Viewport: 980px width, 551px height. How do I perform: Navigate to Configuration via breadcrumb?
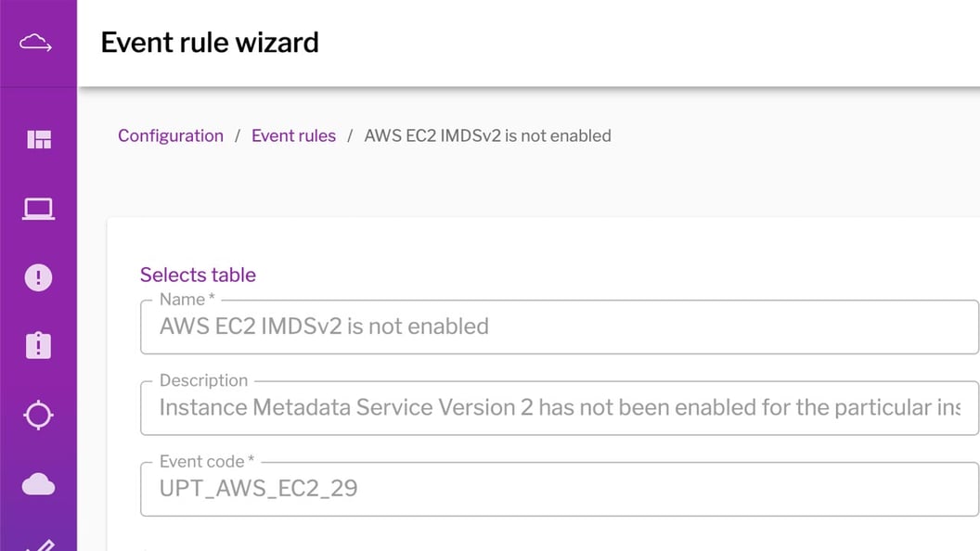(170, 135)
